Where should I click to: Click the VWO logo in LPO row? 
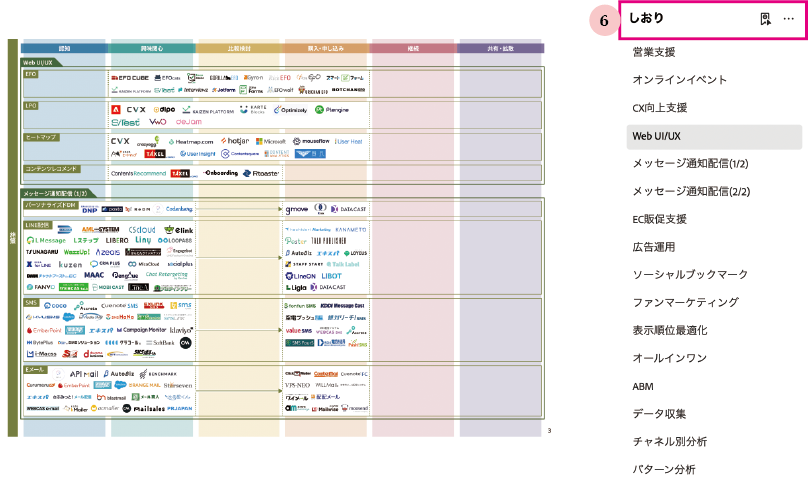click(x=158, y=122)
